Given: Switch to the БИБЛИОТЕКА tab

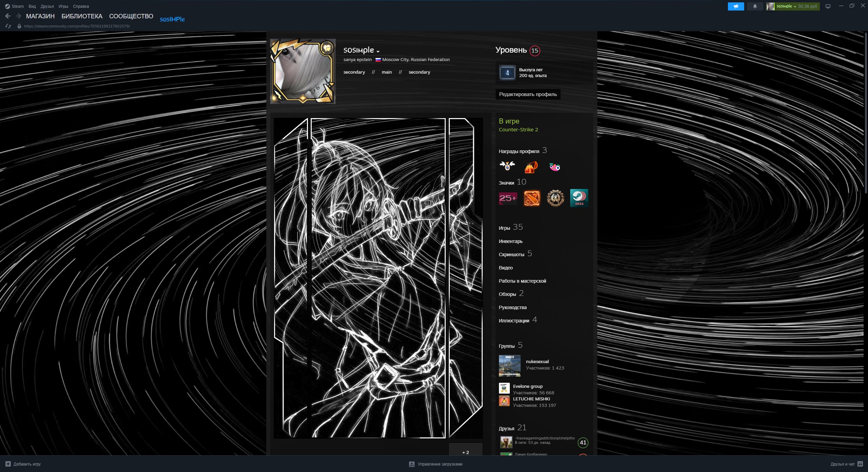Looking at the screenshot, I should pyautogui.click(x=82, y=16).
